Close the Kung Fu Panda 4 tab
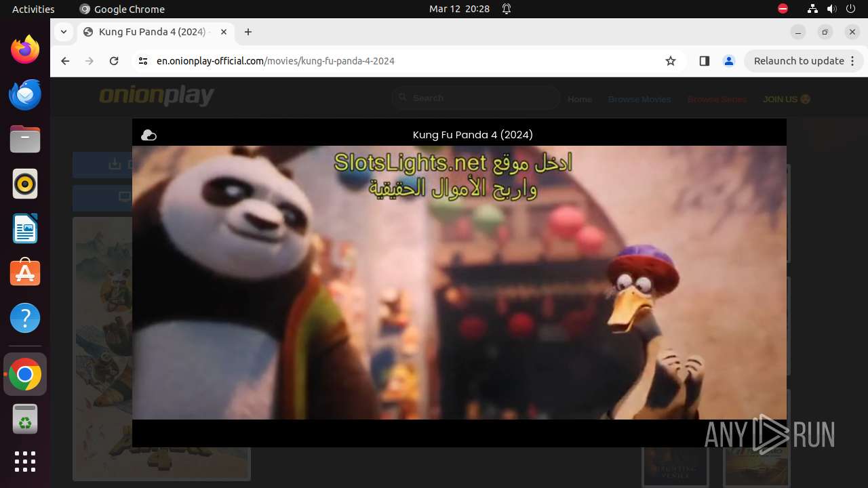 point(224,32)
